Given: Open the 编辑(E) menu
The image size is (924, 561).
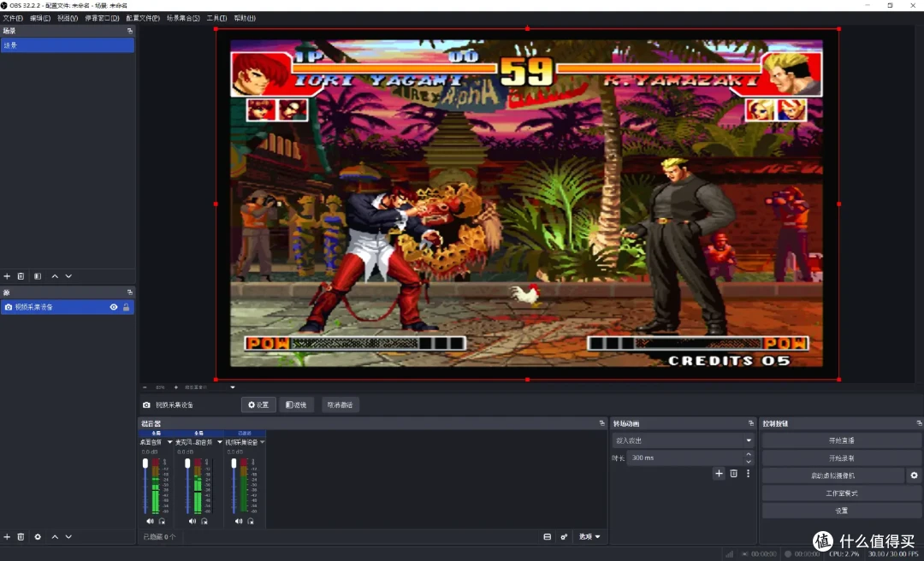Looking at the screenshot, I should pos(40,18).
